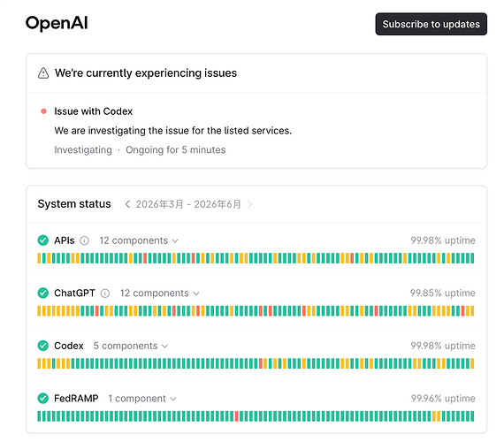Screen dimensions: 504x442
Task: Click the green check beside APIs
Action: click(43, 240)
